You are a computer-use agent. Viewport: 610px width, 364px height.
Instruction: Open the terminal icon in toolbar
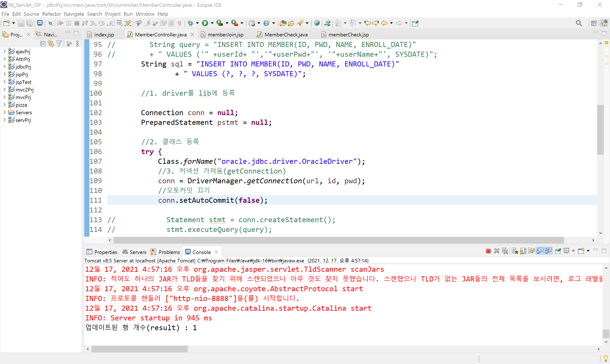click(40, 23)
